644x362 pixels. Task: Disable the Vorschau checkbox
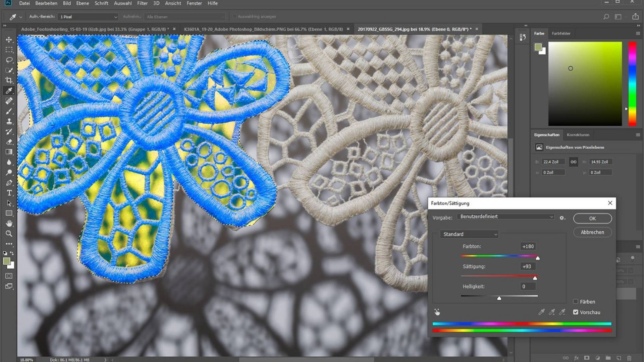[x=576, y=312]
